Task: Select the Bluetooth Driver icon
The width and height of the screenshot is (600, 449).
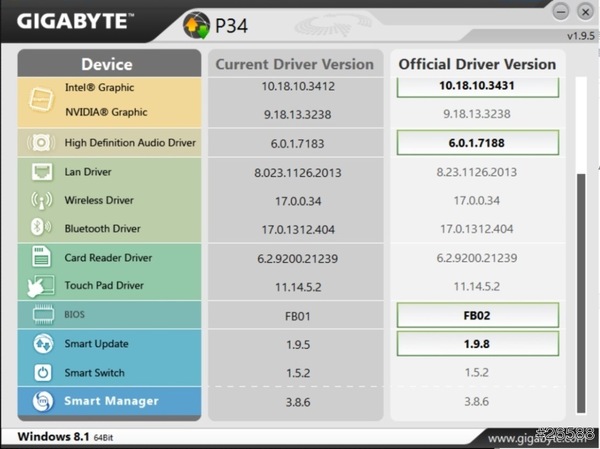Action: (42, 228)
